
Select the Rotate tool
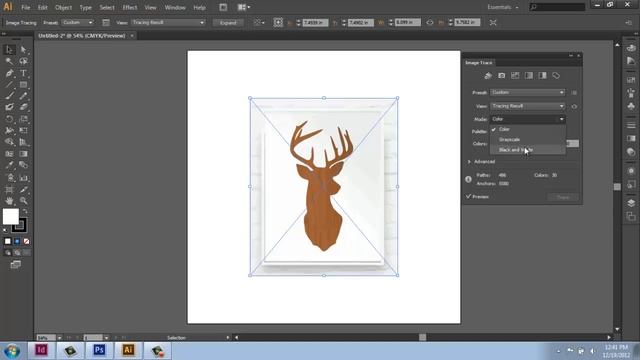pos(9,119)
